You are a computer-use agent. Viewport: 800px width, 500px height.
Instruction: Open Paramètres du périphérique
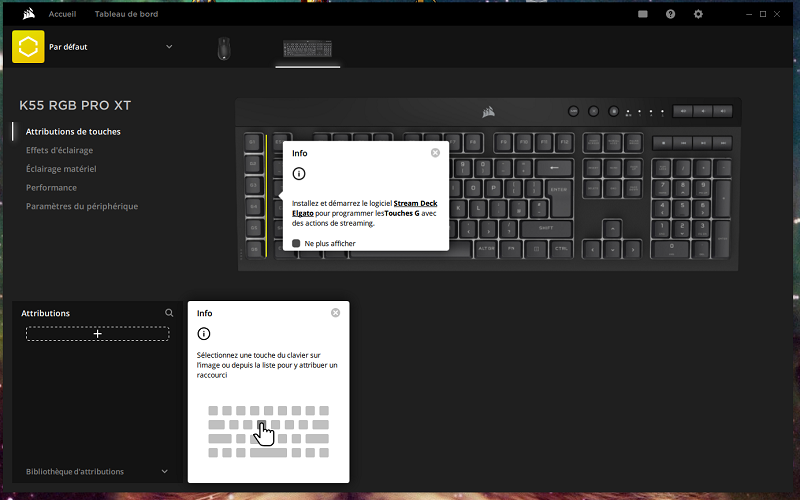tap(82, 206)
